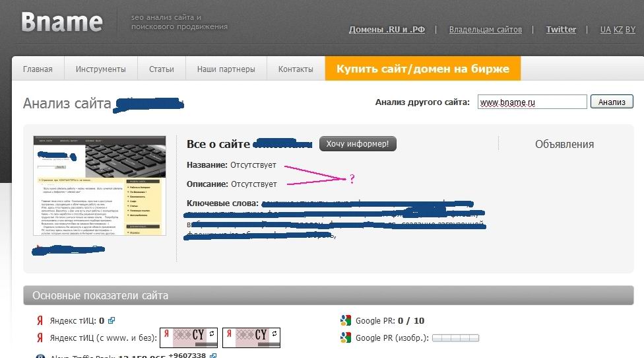Open the analyzed site's screenshot thumbnail
This screenshot has width=644, height=358.
100,186
